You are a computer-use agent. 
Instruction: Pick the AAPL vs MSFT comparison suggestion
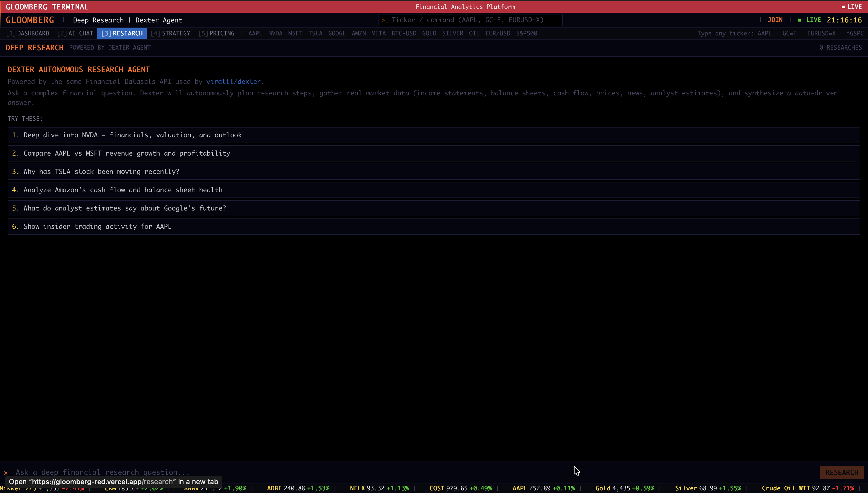click(x=127, y=154)
